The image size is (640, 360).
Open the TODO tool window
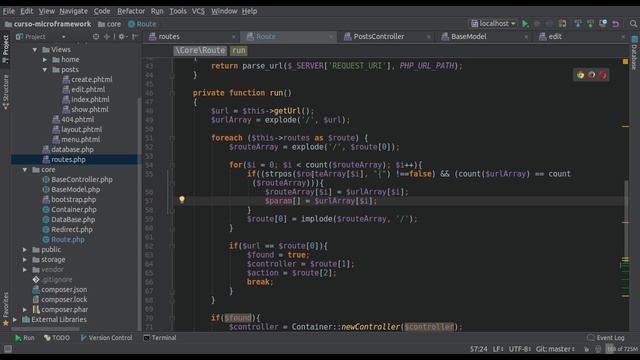click(x=57, y=338)
